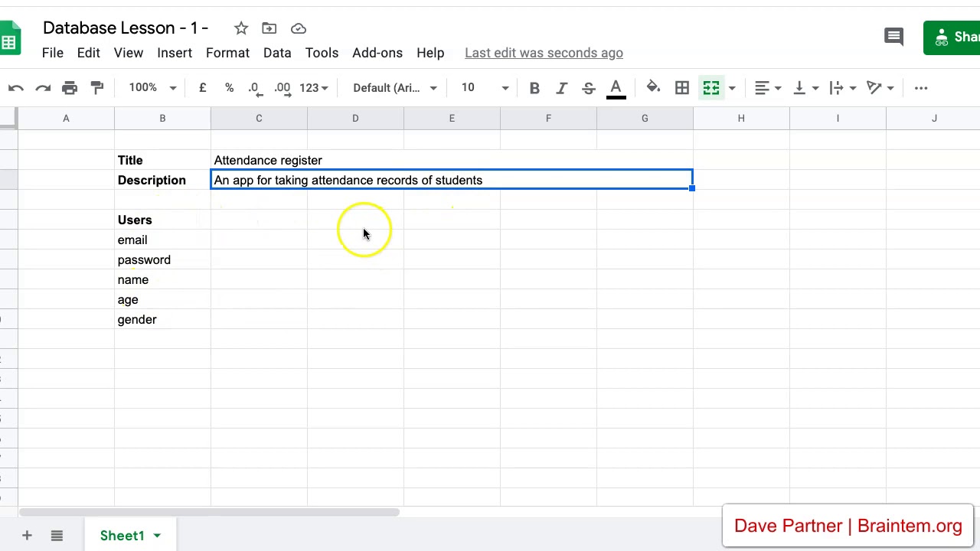Format as currency with pound icon

(x=202, y=88)
